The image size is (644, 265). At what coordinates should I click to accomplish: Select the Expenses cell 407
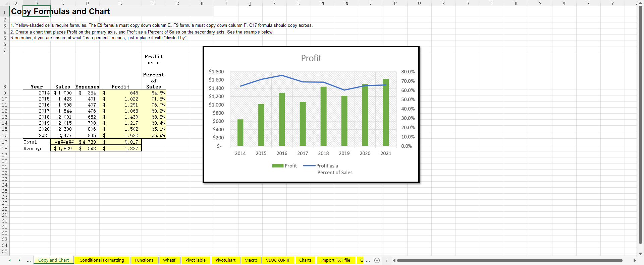tap(87, 105)
